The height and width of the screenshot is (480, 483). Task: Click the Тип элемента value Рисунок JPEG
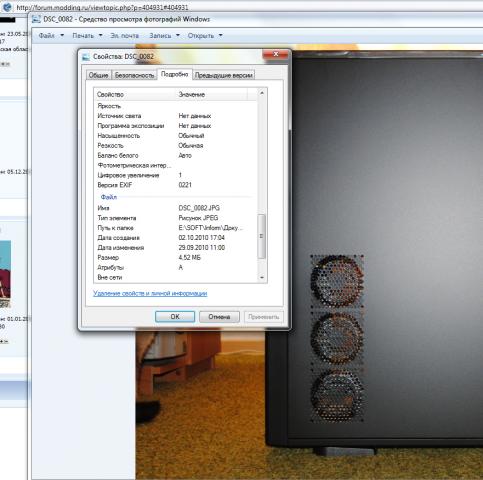point(198,218)
